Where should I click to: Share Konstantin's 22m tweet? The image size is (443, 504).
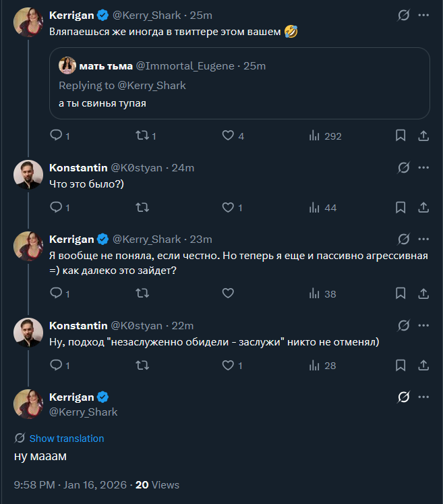pos(423,366)
